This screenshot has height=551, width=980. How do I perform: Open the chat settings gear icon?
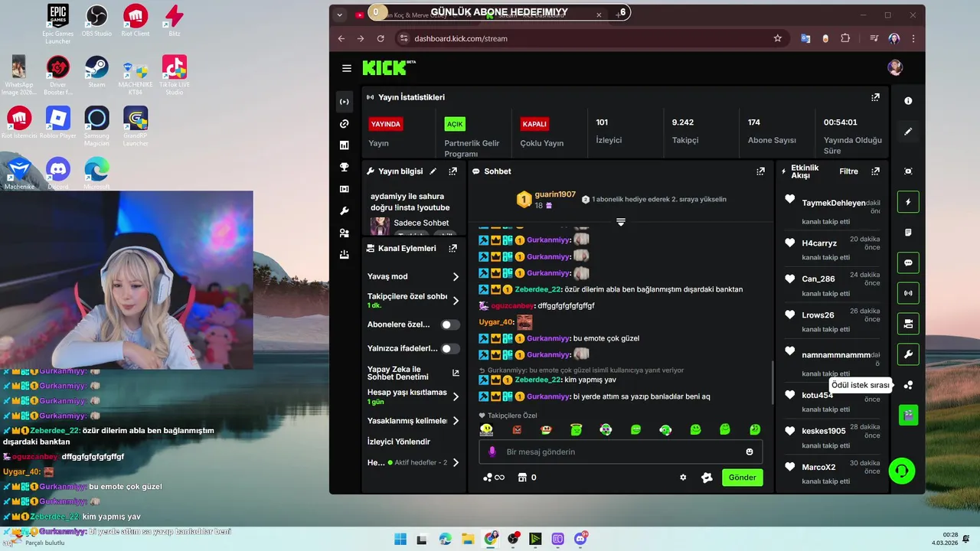(683, 478)
